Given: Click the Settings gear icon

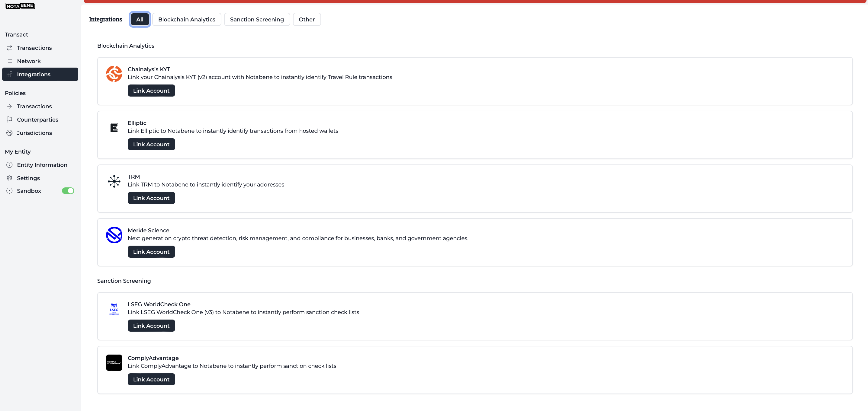Looking at the screenshot, I should coord(9,178).
